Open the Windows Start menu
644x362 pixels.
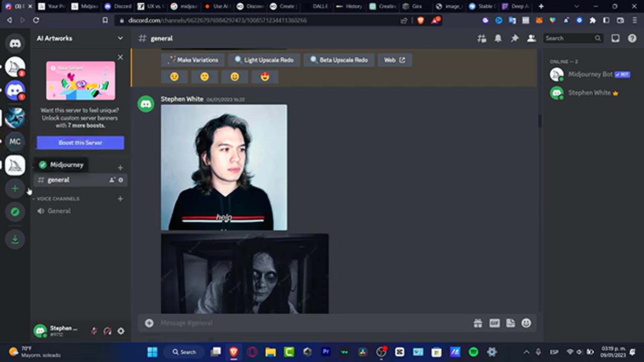[152, 352]
